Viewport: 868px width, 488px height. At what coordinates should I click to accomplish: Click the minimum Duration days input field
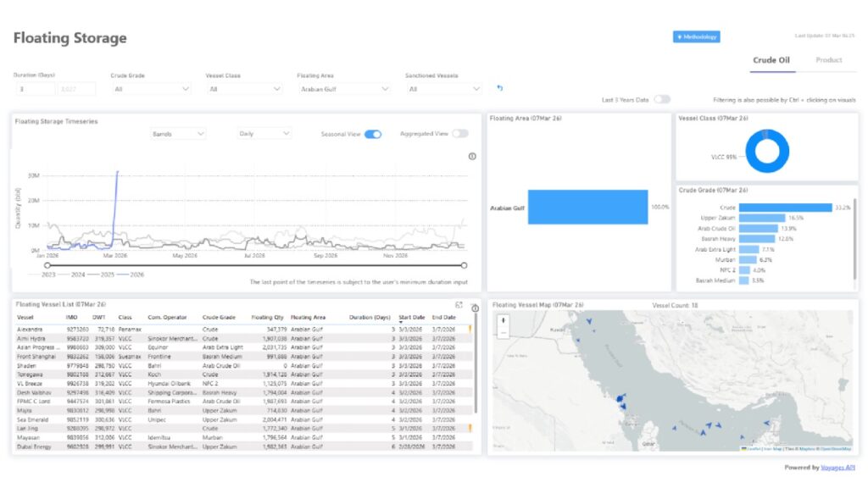point(33,88)
